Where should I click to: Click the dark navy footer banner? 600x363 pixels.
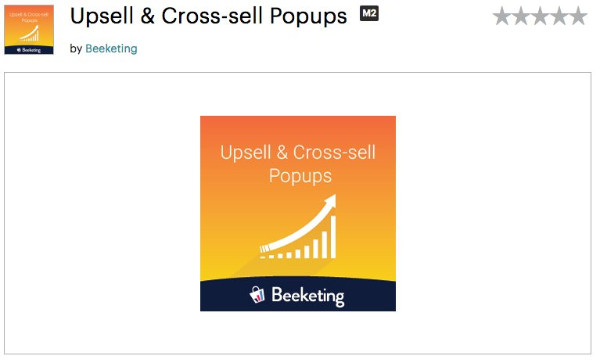point(298,295)
